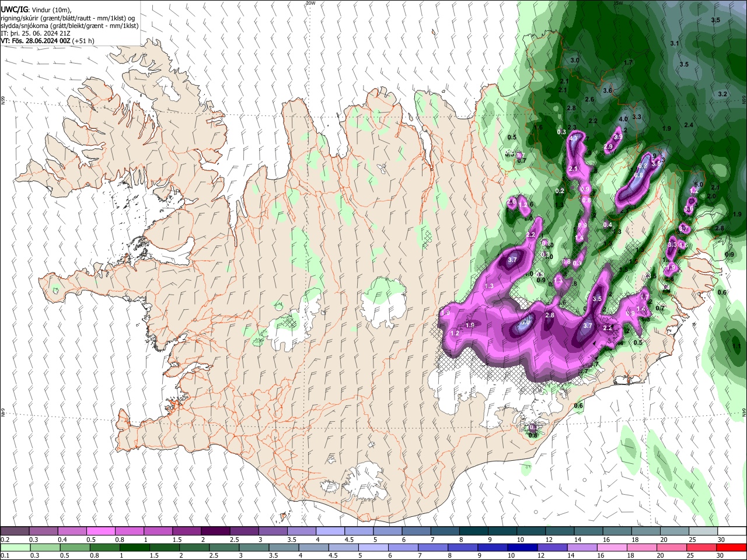747x560 pixels.
Task: Click the '2.4' precipitation value on map
Action: 689,125
